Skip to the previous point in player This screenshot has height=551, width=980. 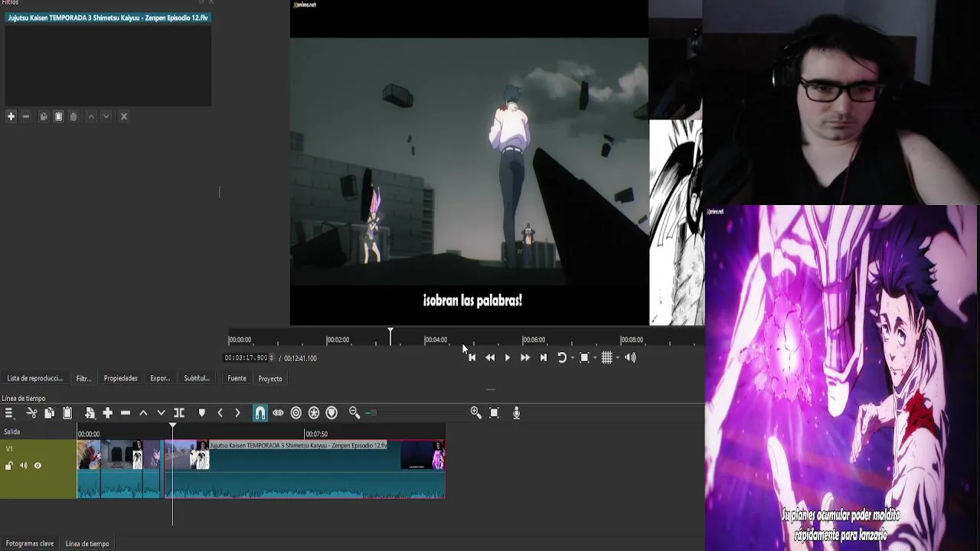pos(472,357)
